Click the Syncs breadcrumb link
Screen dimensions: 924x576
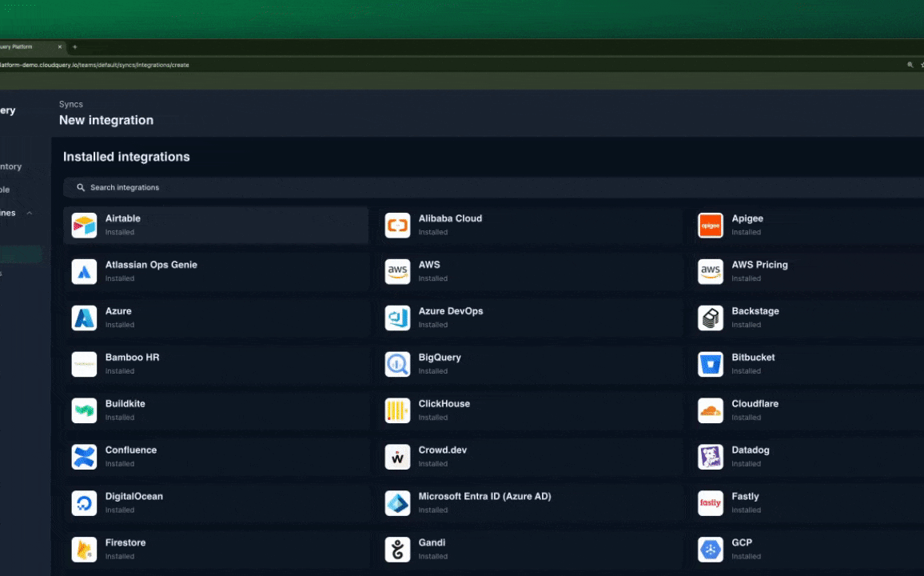71,105
